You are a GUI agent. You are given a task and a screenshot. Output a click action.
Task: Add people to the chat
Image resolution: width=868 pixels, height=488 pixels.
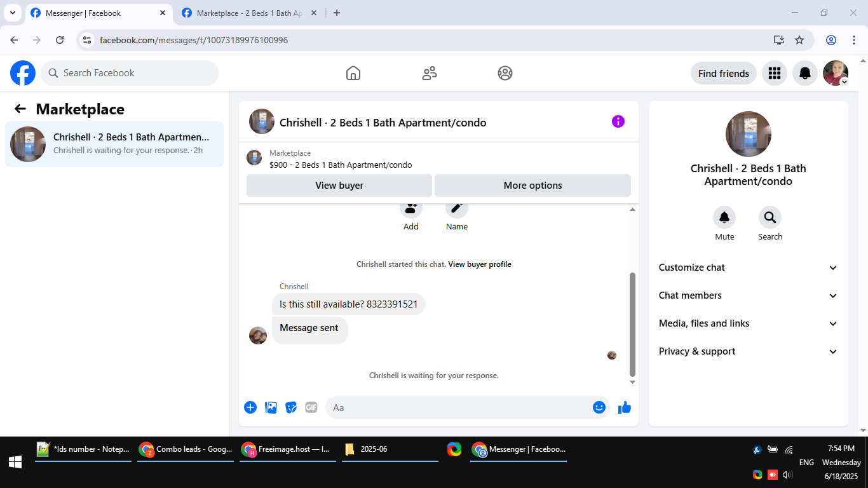(411, 208)
